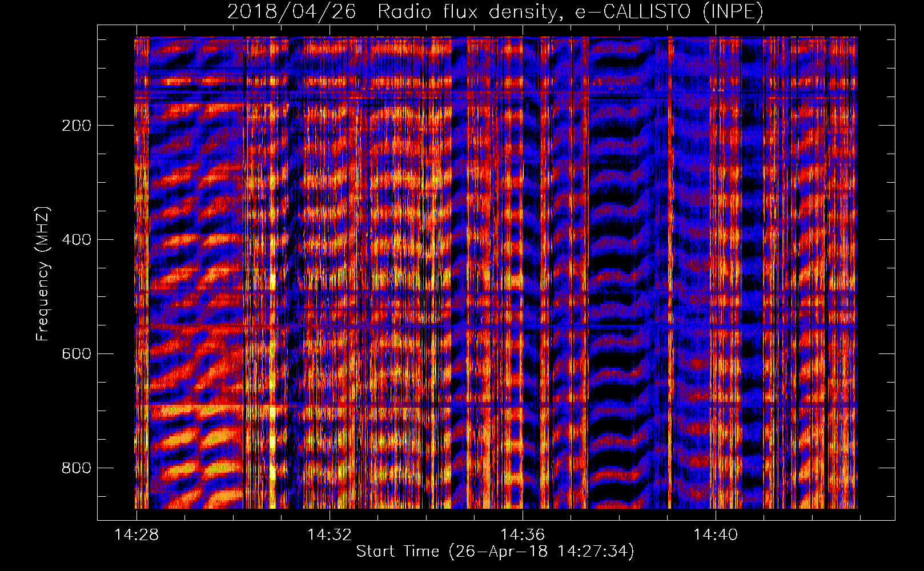
Task: Click the 600 frequency tick label
Action: coord(77,354)
